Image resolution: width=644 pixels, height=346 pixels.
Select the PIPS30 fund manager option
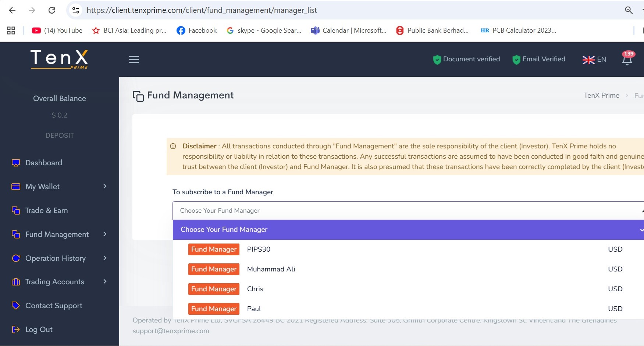[259, 249]
